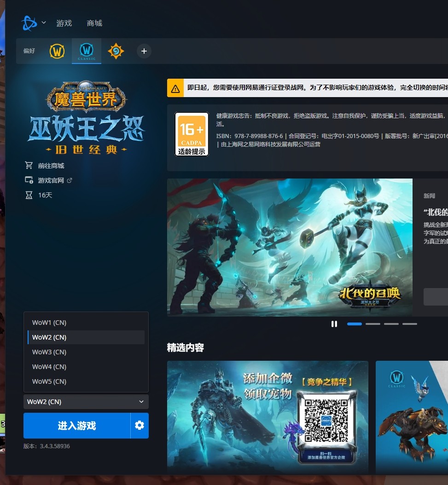448x485 pixels.
Task: Click 进入游戏 play button
Action: tap(77, 426)
